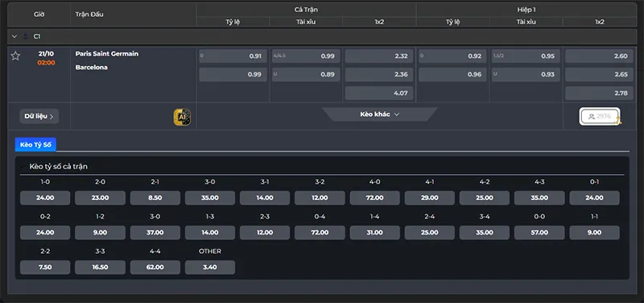Bet correct score 2-2 at 7.50
The width and height of the screenshot is (644, 303).
45,268
